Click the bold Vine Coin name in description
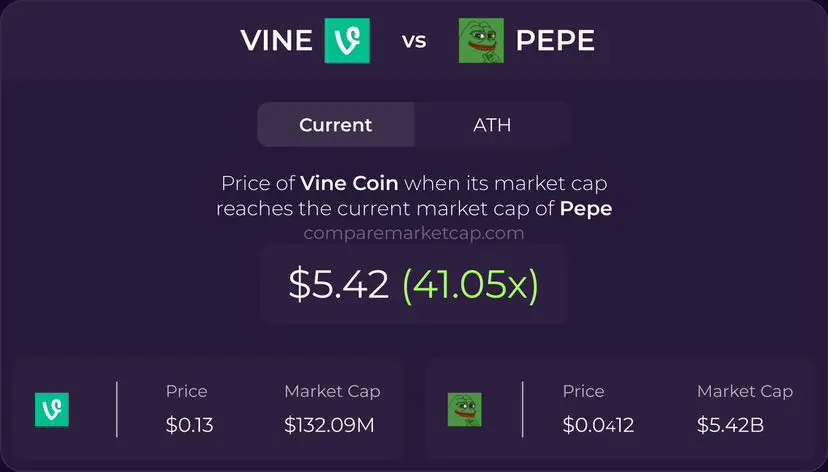 pos(349,183)
